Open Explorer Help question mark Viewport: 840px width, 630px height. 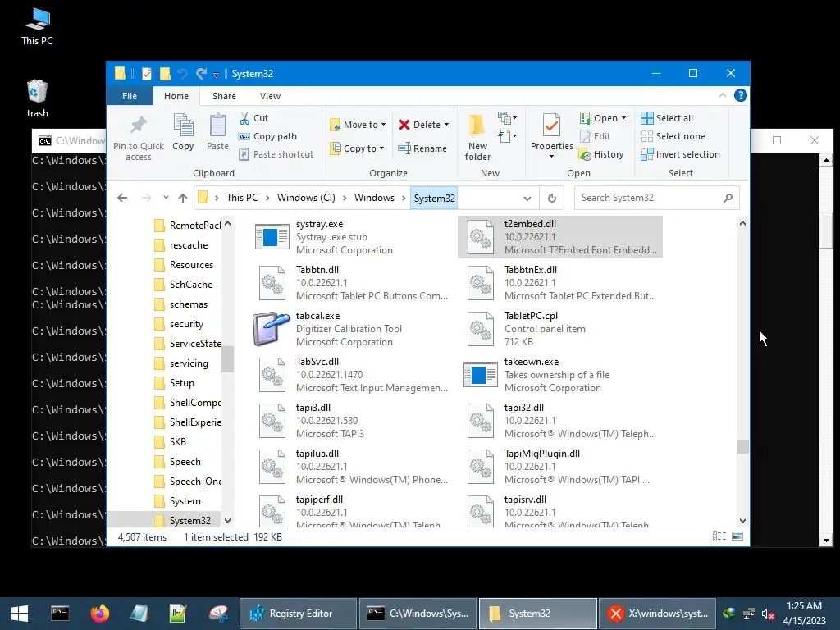741,95
